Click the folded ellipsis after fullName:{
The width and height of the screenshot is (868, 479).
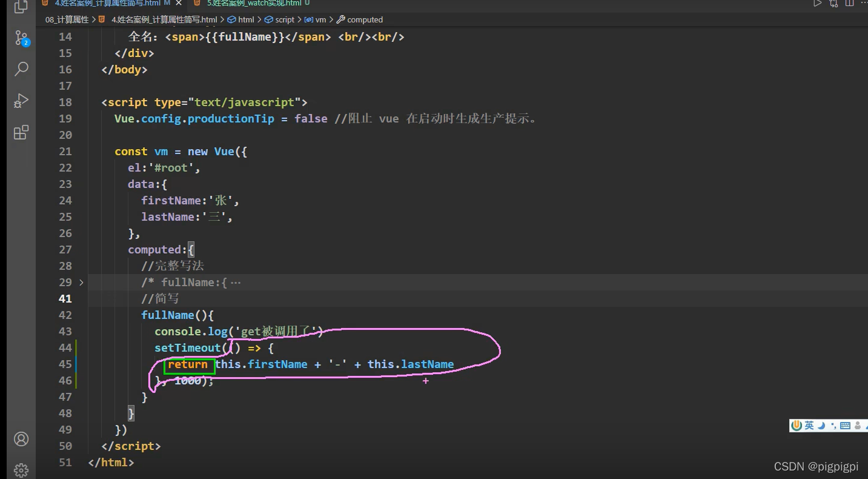coord(236,283)
